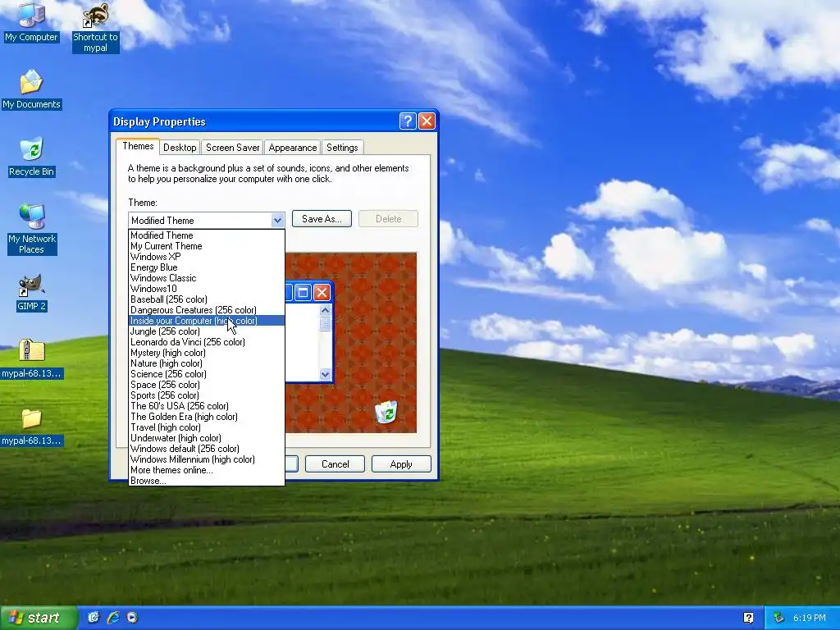Image resolution: width=840 pixels, height=630 pixels.
Task: Select Mystery (high color) theme
Action: [206, 353]
